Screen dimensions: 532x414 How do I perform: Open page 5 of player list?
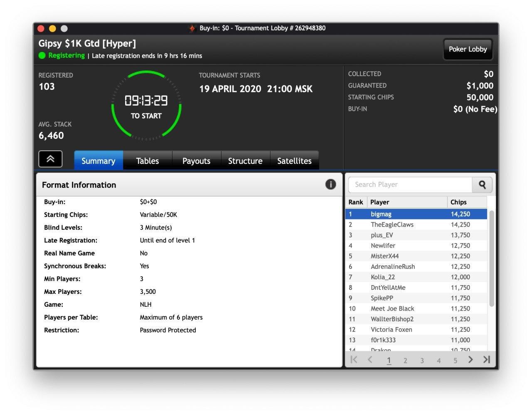pyautogui.click(x=455, y=360)
